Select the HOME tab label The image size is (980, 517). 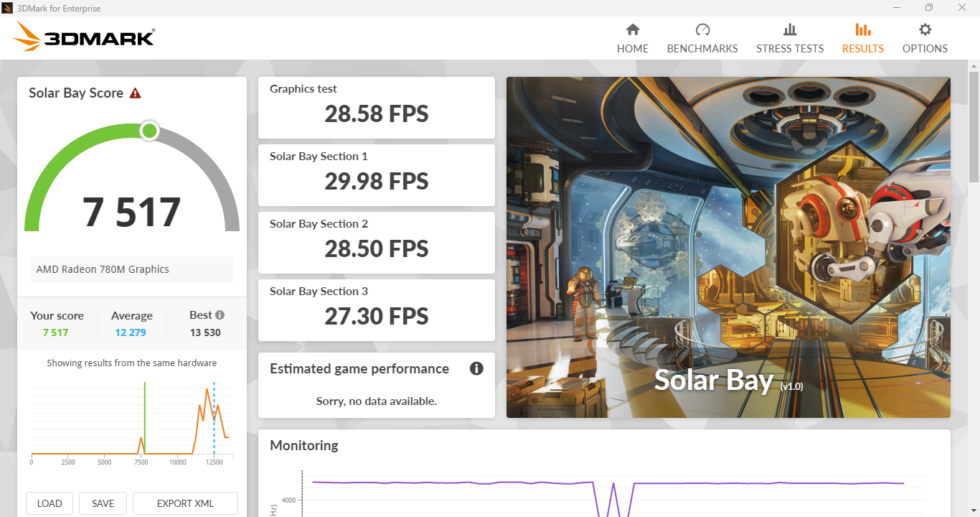(632, 49)
